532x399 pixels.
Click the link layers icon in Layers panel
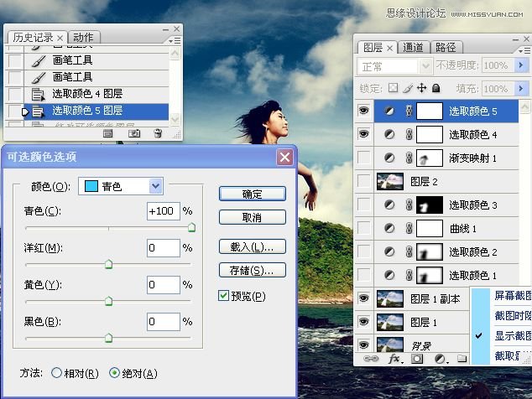368,359
